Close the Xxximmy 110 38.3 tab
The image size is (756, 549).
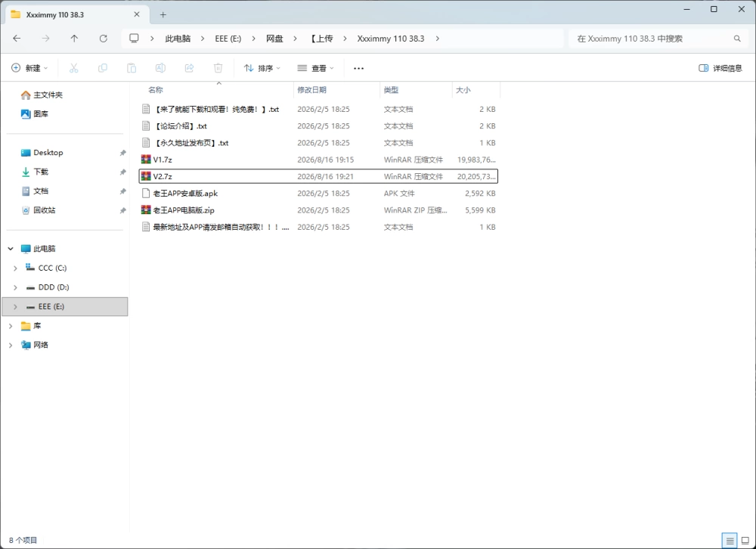pos(137,14)
